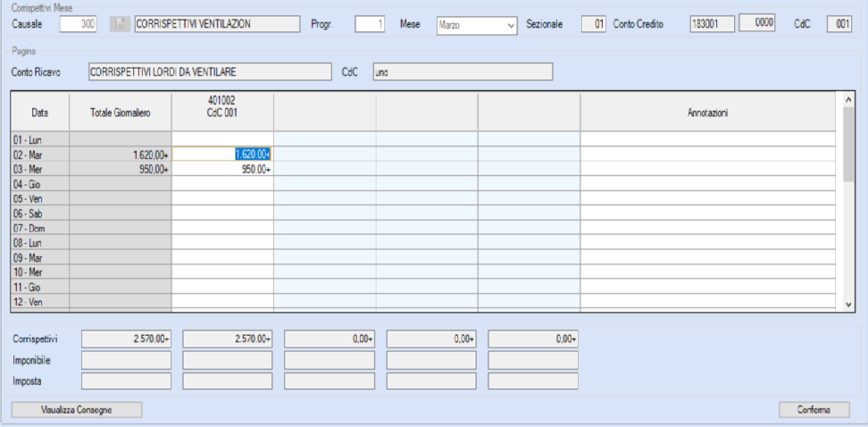The width and height of the screenshot is (868, 427).
Task: Click the Conto Ricavo field
Action: (210, 72)
